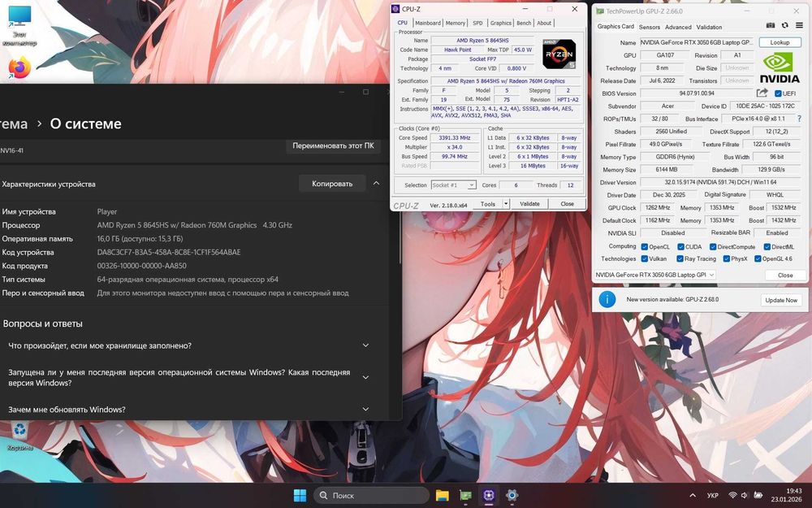Open the Firefox desktop shortcut
The width and height of the screenshot is (812, 508).
click(x=19, y=68)
